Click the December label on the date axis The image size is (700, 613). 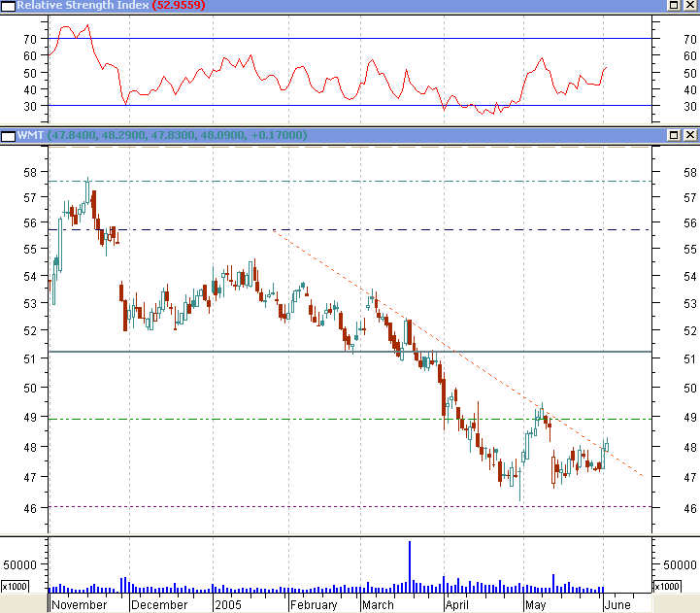(159, 605)
